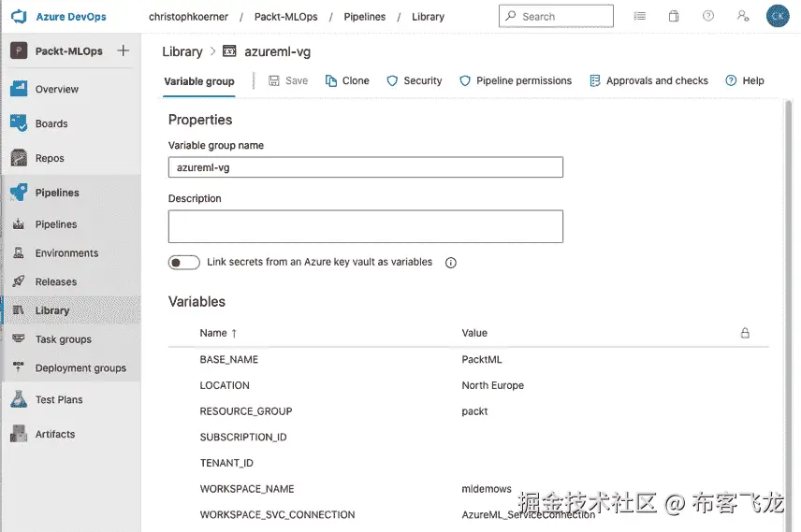Open Deployment groups in sidebar

pos(80,367)
